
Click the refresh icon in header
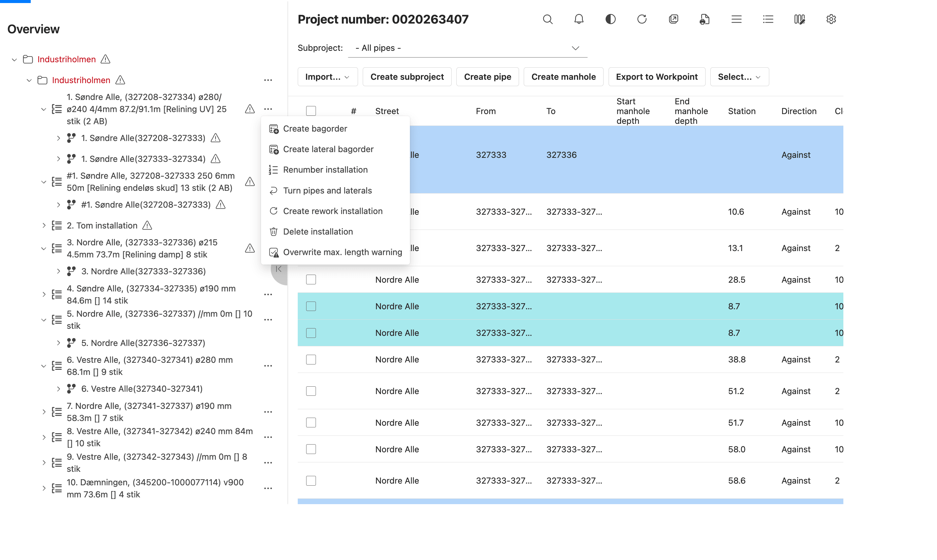(642, 19)
